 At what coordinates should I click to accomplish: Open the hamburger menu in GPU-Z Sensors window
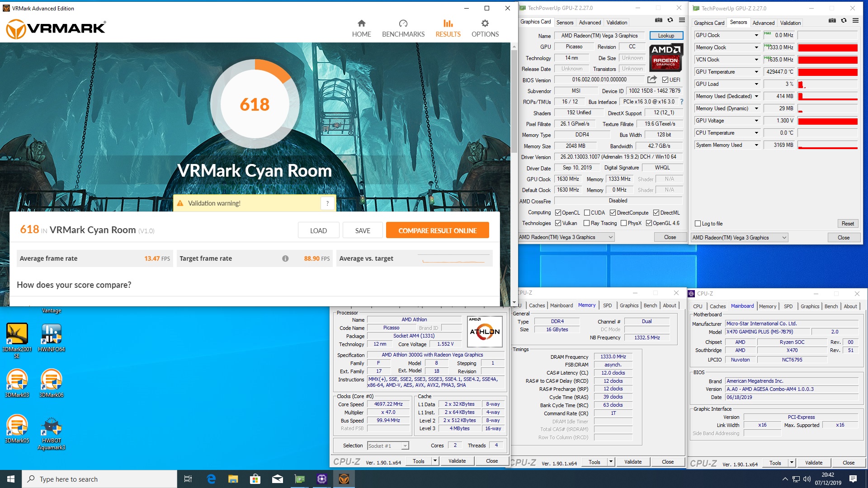(x=855, y=21)
